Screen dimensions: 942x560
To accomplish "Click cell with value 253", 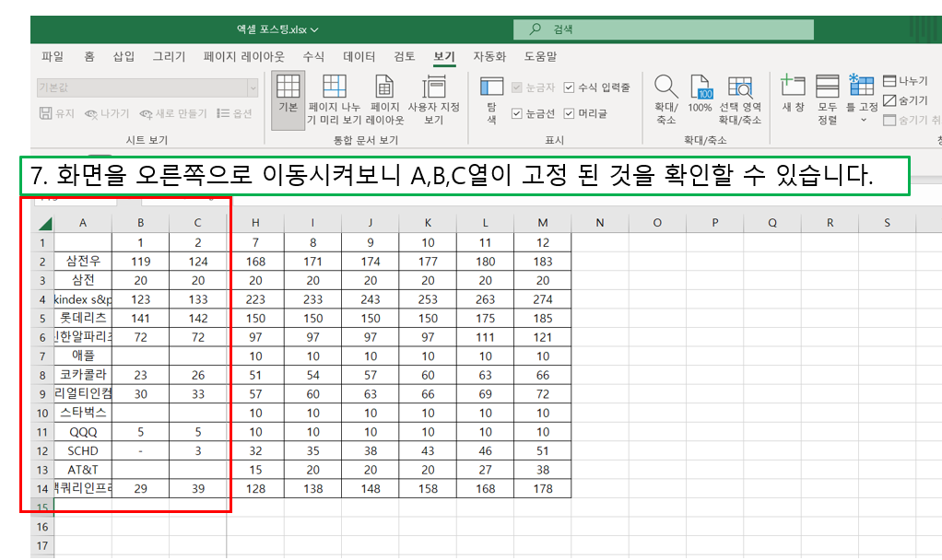I will tap(428, 299).
